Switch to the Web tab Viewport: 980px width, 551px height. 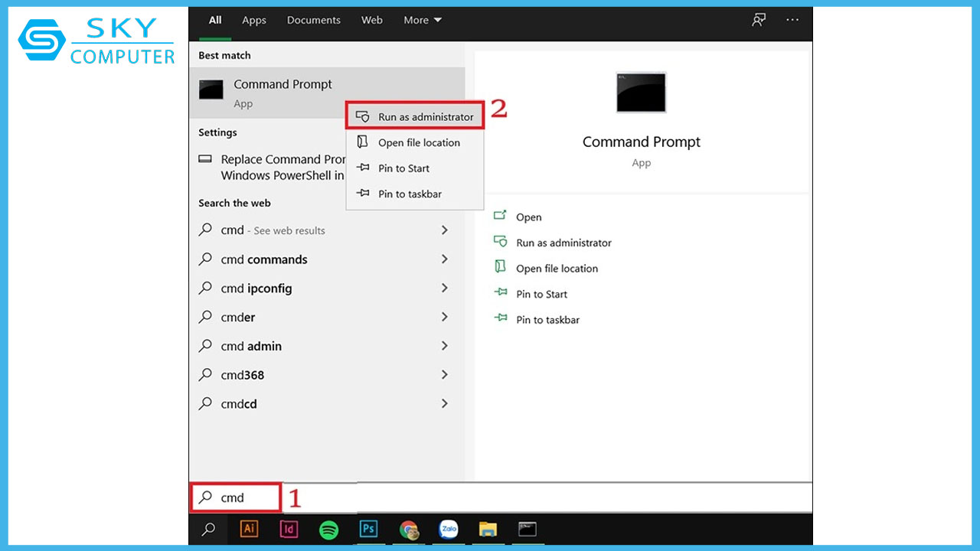[372, 20]
